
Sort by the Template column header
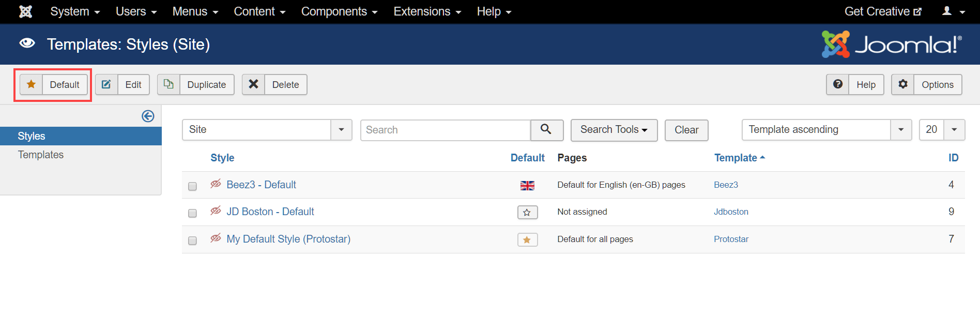pyautogui.click(x=739, y=158)
